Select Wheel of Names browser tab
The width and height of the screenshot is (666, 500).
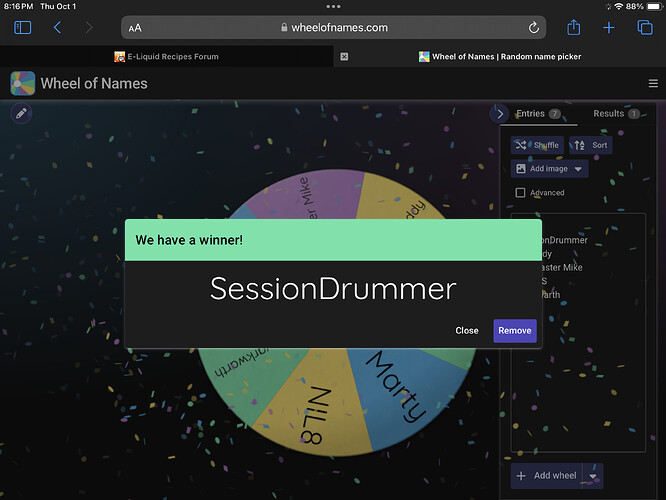tap(500, 56)
